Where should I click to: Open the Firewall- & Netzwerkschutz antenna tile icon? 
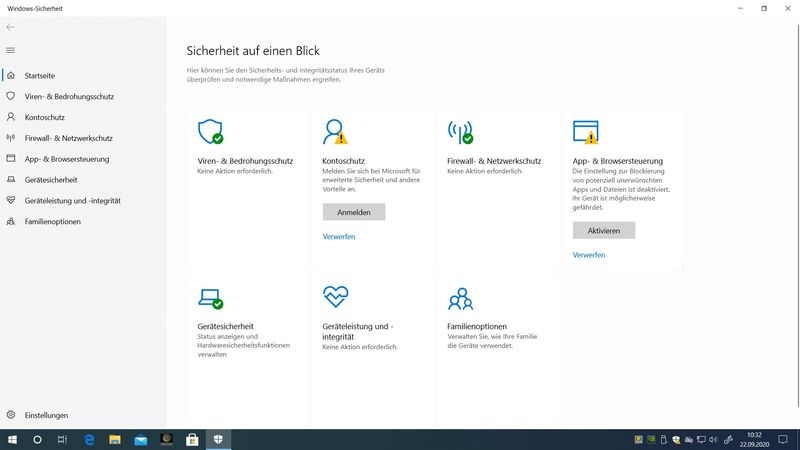point(460,132)
